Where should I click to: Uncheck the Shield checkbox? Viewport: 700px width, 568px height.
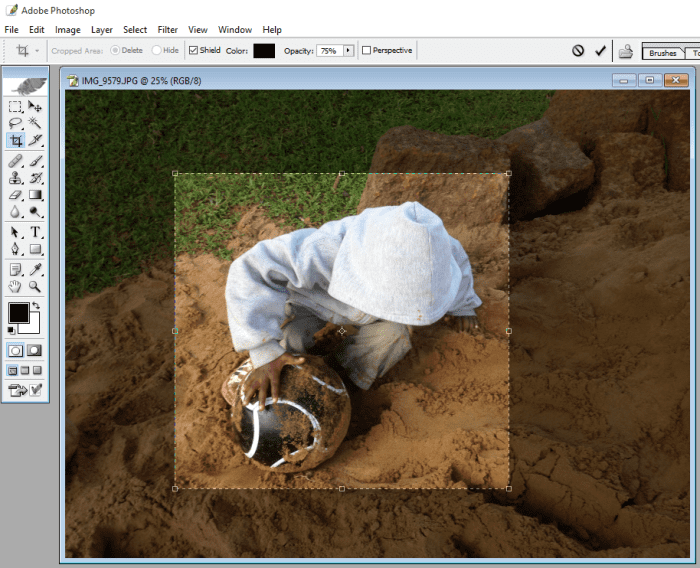[x=194, y=50]
